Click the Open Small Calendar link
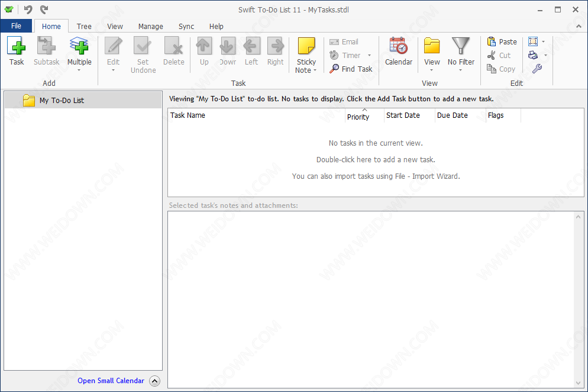Viewport: 588px width, 392px height. pyautogui.click(x=111, y=380)
